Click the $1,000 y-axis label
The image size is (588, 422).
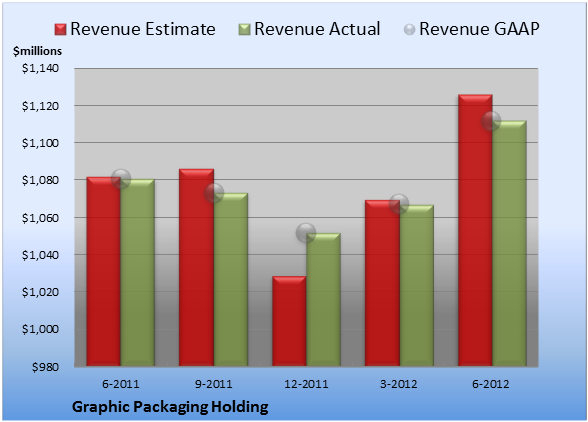click(x=40, y=329)
